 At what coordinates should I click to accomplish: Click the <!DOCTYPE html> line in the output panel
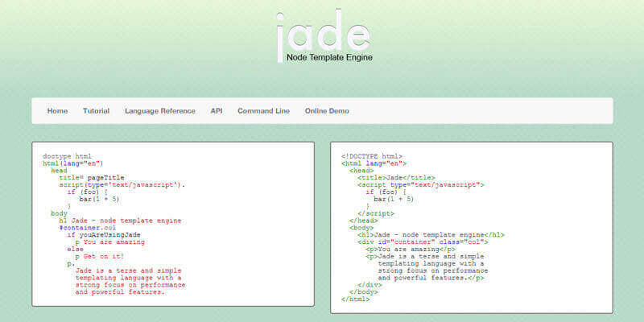tap(371, 155)
